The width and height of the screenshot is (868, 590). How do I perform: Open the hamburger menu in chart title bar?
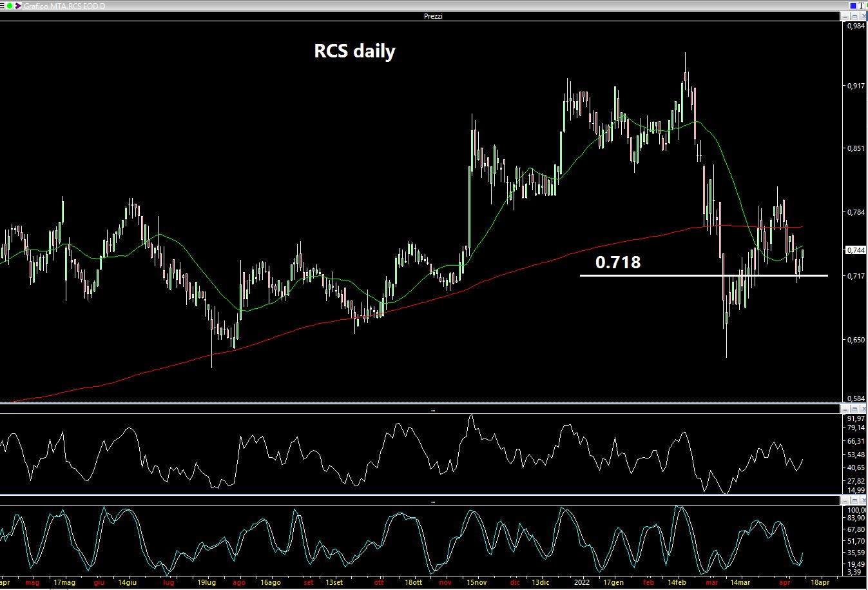[3, 6]
